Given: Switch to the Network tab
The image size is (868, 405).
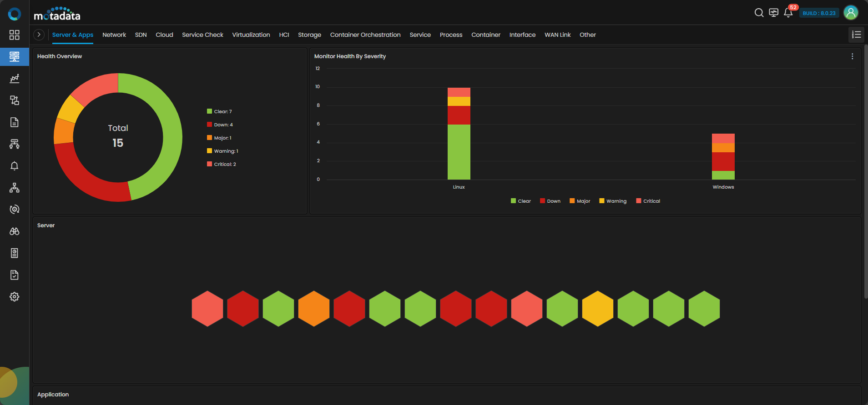Looking at the screenshot, I should 114,35.
